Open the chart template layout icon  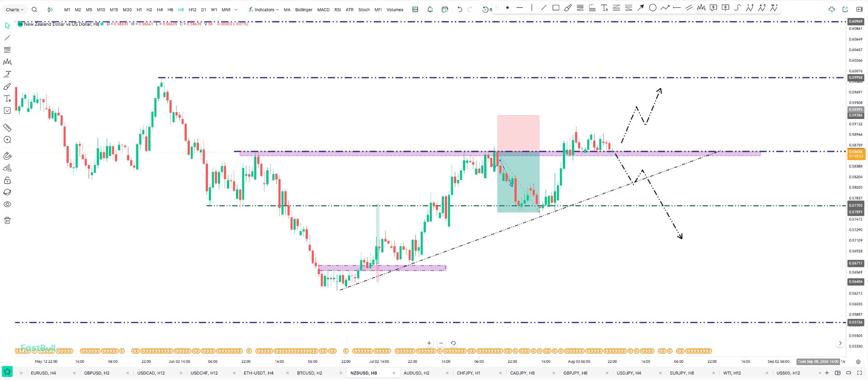click(x=415, y=9)
